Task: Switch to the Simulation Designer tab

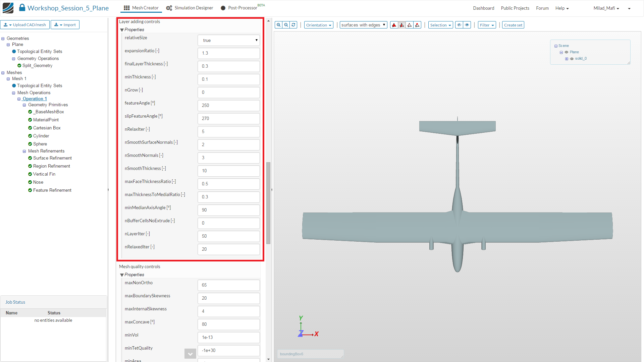Action: [x=190, y=8]
